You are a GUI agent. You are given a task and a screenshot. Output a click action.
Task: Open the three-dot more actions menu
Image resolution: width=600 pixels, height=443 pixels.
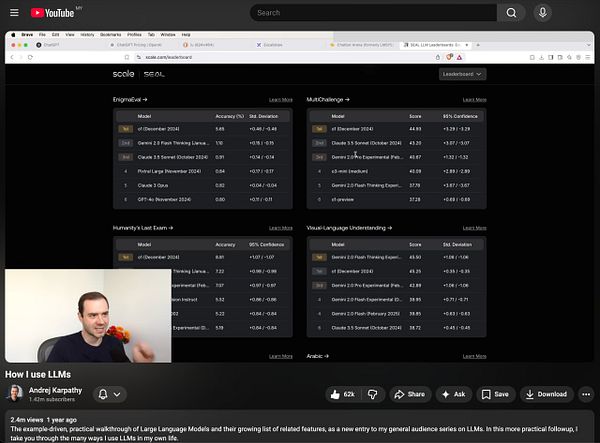click(x=586, y=394)
